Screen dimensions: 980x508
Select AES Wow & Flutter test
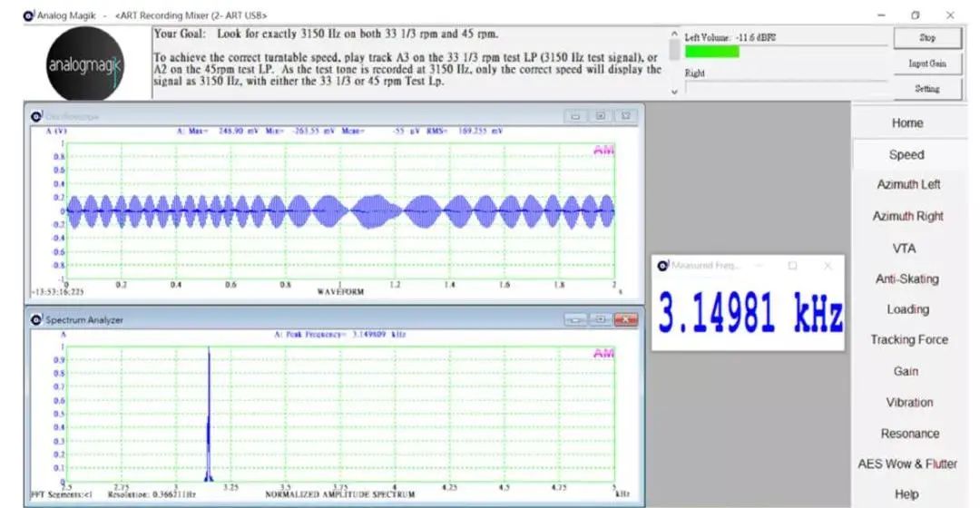coord(906,464)
